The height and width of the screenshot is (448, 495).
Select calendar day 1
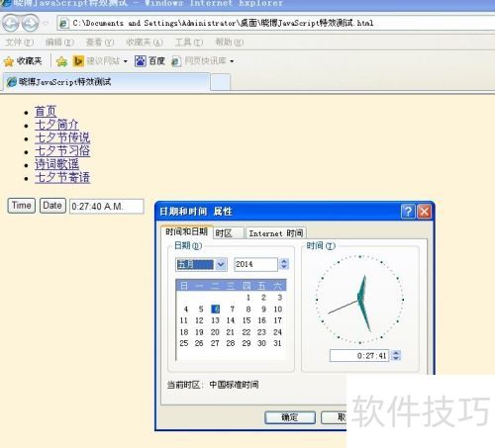pyautogui.click(x=248, y=298)
